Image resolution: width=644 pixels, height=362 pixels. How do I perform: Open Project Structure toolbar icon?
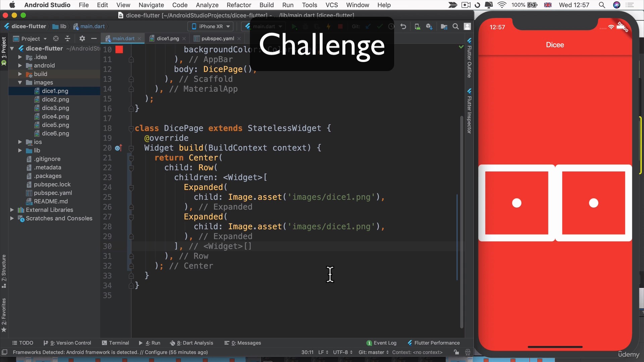(x=444, y=26)
